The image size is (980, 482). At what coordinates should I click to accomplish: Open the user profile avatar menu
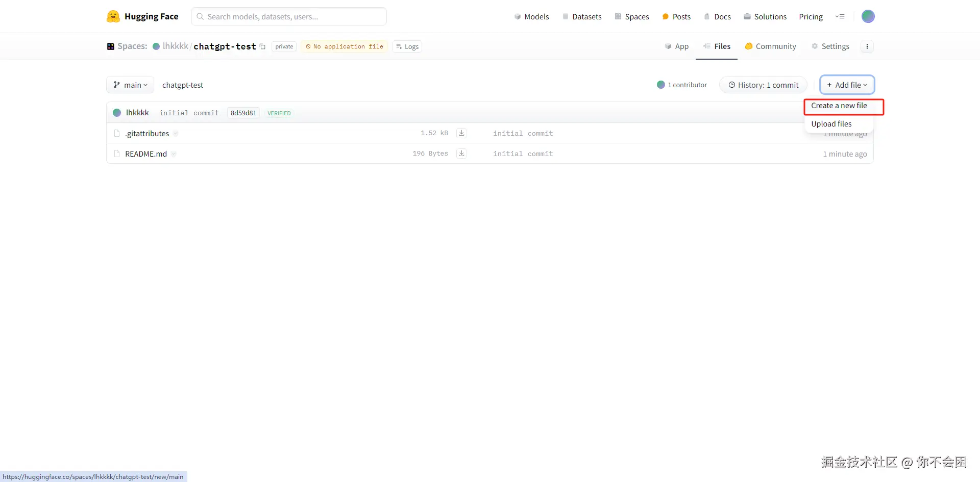868,16
